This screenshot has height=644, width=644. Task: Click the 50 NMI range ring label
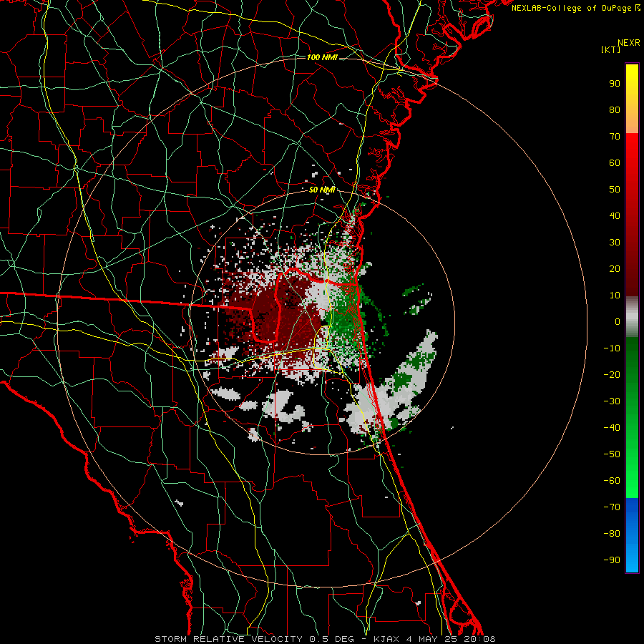coord(322,190)
